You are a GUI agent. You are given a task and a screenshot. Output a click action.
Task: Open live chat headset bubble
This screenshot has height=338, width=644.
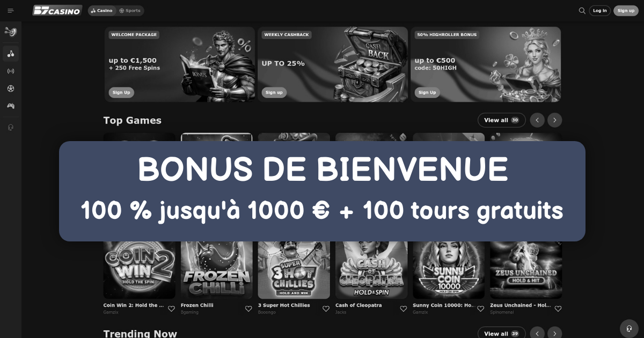pyautogui.click(x=629, y=328)
